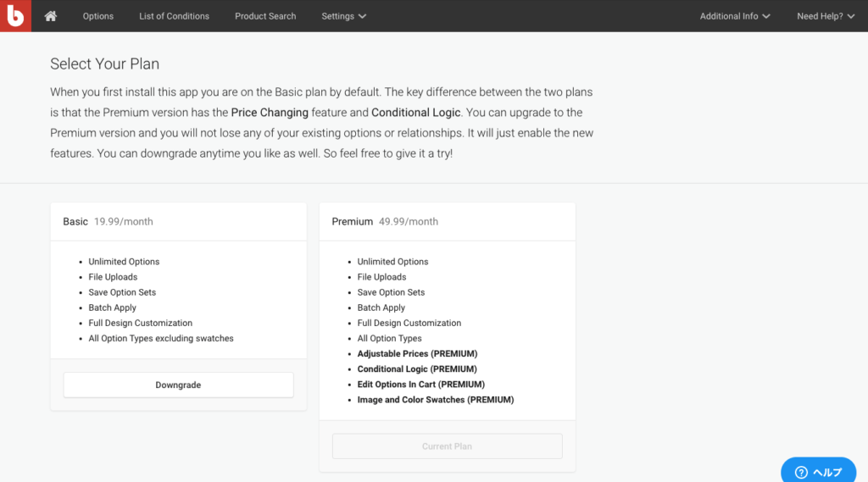Expand the Settings dropdown
Viewport: 868px width, 482px height.
343,16
